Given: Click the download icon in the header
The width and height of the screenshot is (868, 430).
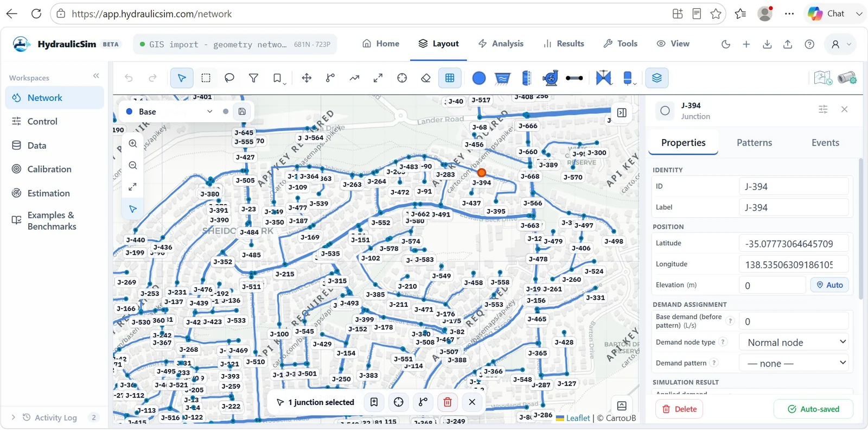Looking at the screenshot, I should pos(767,45).
